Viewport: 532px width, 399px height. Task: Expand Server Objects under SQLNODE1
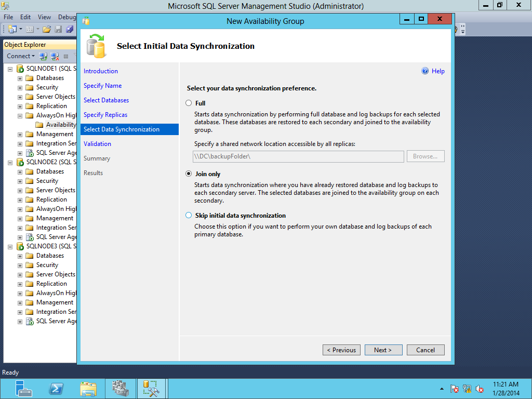[x=20, y=97]
